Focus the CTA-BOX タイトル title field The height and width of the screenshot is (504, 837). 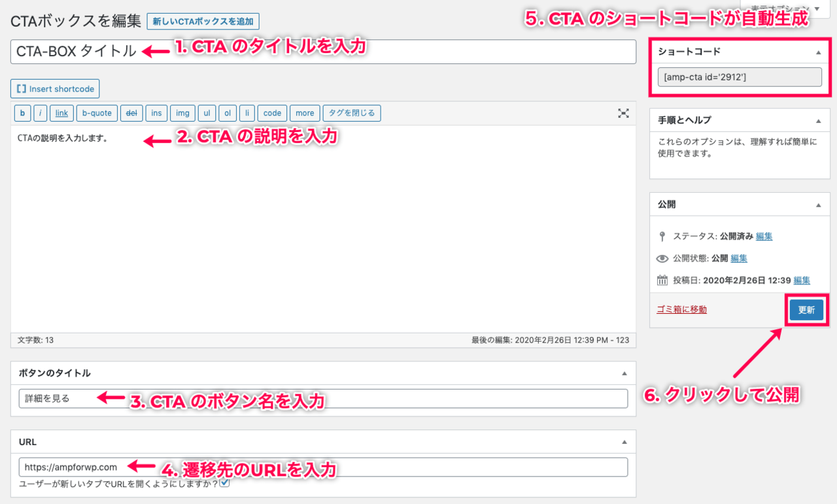click(x=323, y=52)
